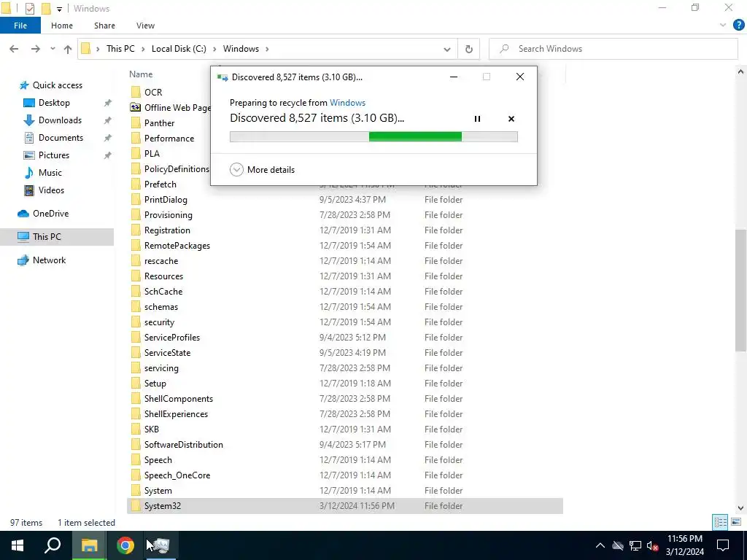Select the SchCache folder

pos(163,292)
